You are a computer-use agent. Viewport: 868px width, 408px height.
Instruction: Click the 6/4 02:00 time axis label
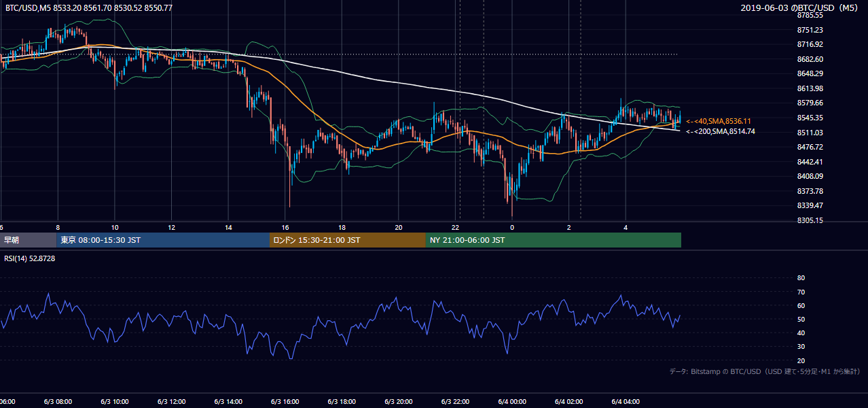[x=568, y=402]
